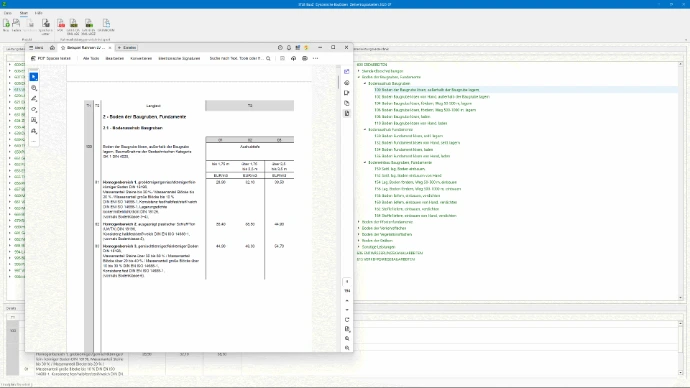The width and height of the screenshot is (690, 388).
Task: Click the magnifier icon in the PDF search field
Action: click(268, 58)
